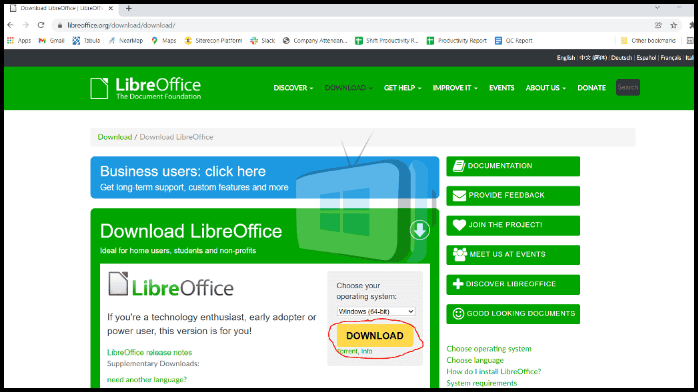Click the browser back arrow
The width and height of the screenshot is (698, 392).
click(x=11, y=25)
